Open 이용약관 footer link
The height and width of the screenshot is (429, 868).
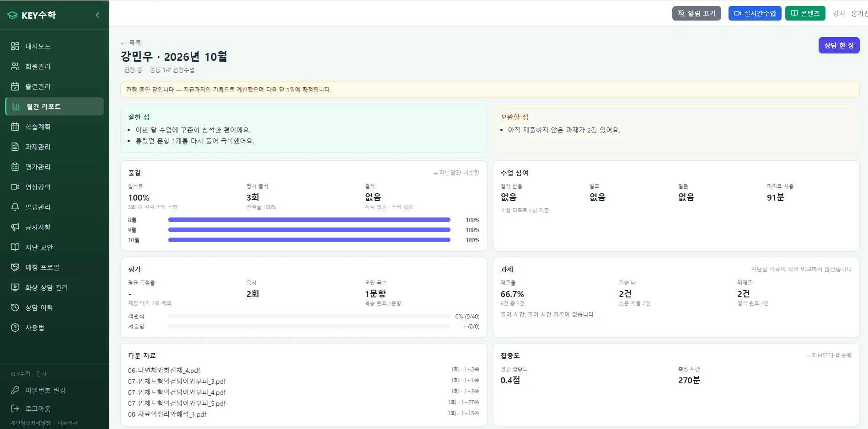(x=67, y=423)
